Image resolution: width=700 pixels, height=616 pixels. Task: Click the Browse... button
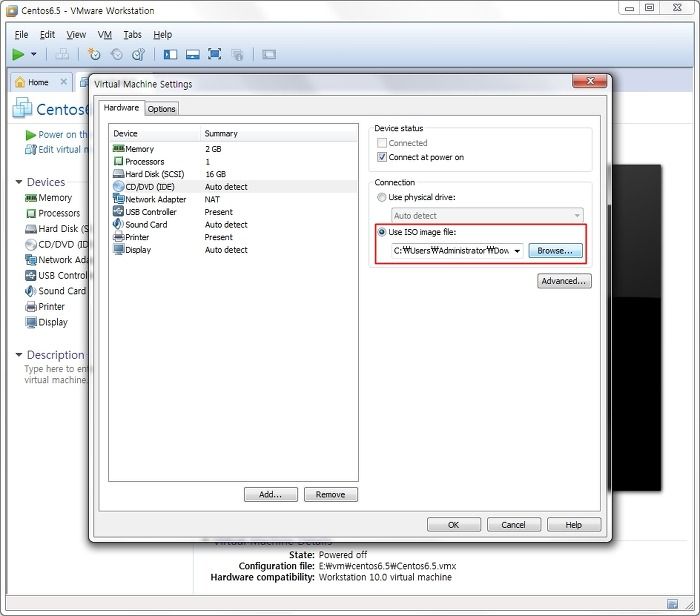[555, 251]
